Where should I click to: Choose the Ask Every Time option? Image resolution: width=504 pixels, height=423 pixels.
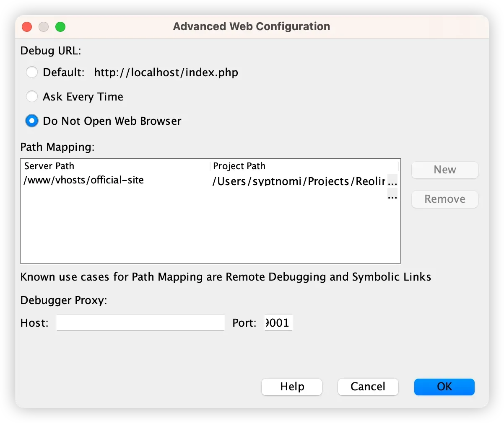point(32,97)
